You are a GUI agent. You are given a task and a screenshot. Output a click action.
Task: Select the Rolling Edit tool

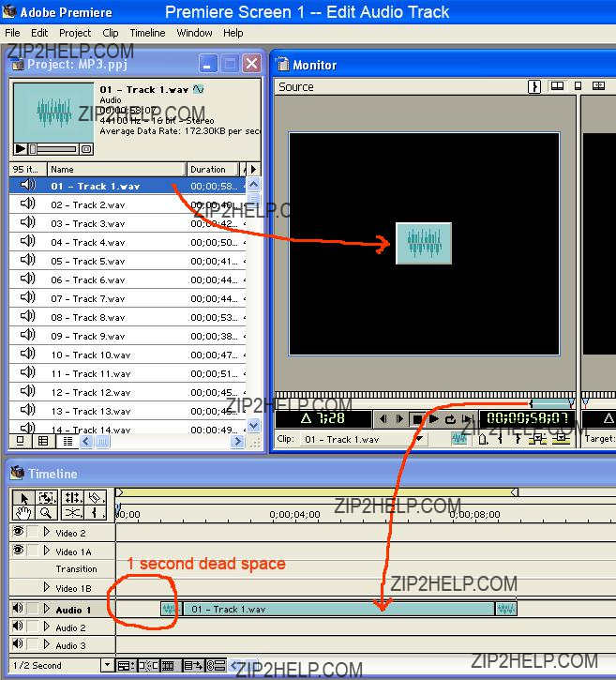[72, 497]
